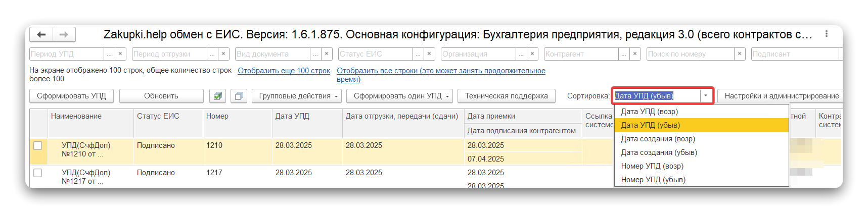The image size is (868, 213).
Task: Open period picker for Период УПД
Action: click(x=110, y=54)
